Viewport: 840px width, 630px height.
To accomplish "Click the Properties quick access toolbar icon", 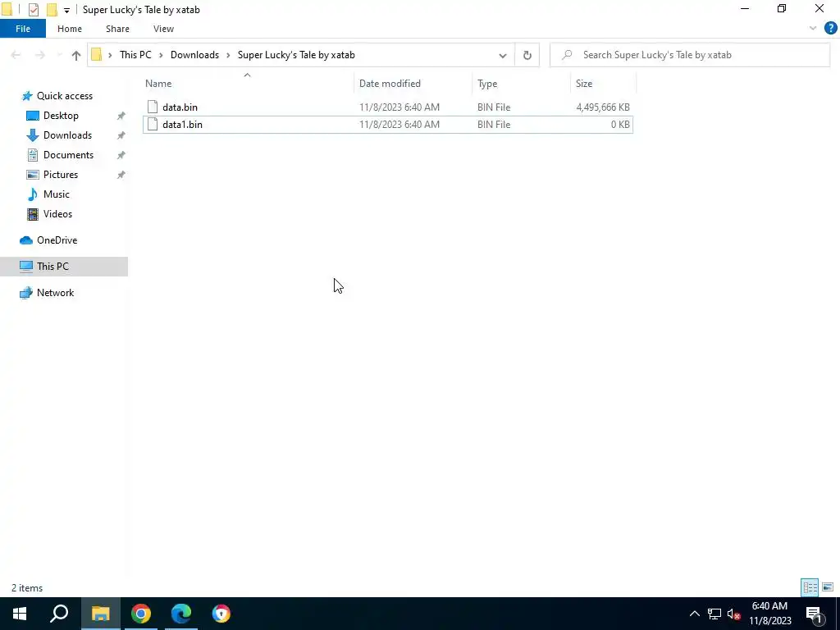I will tap(33, 10).
